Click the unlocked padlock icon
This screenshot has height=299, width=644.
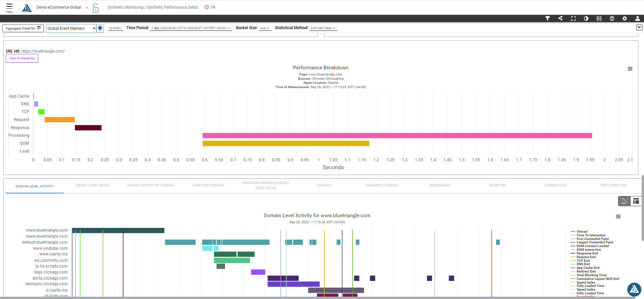(96, 8)
